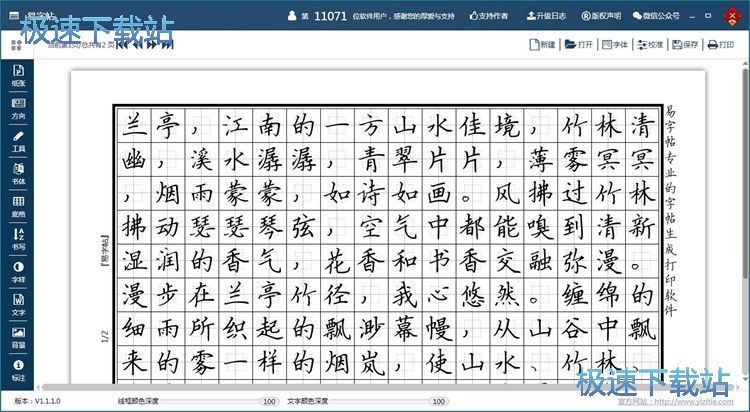
Task: Open the 背景 background panel
Action: tap(18, 337)
